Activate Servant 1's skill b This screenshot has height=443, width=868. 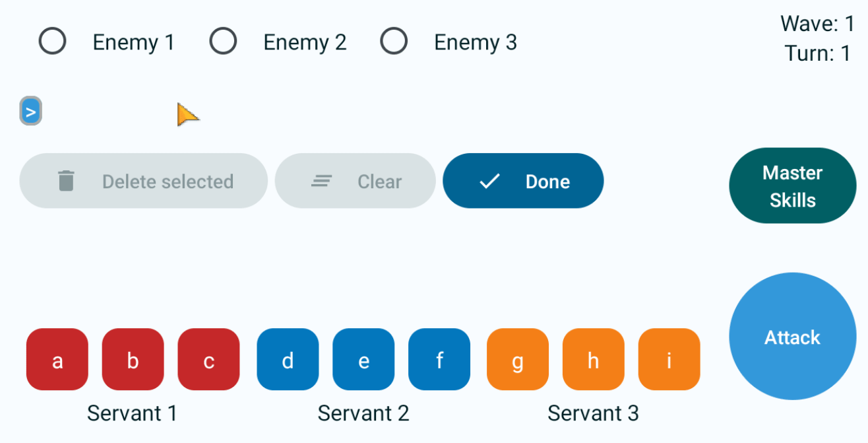tap(133, 359)
